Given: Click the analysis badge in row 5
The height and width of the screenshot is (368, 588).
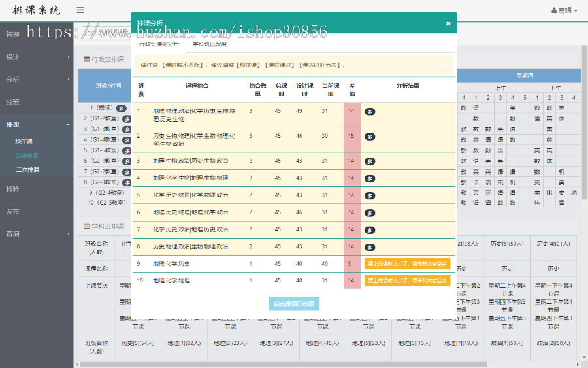Looking at the screenshot, I should (x=370, y=196).
